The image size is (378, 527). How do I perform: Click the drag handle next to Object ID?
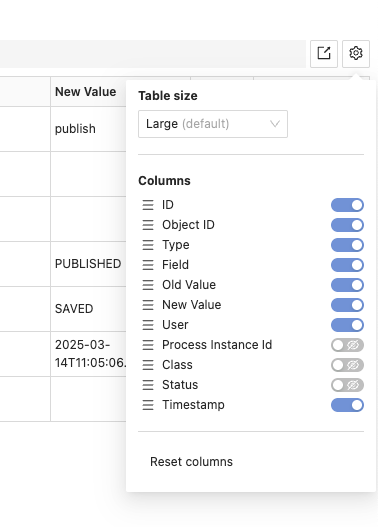(x=148, y=225)
